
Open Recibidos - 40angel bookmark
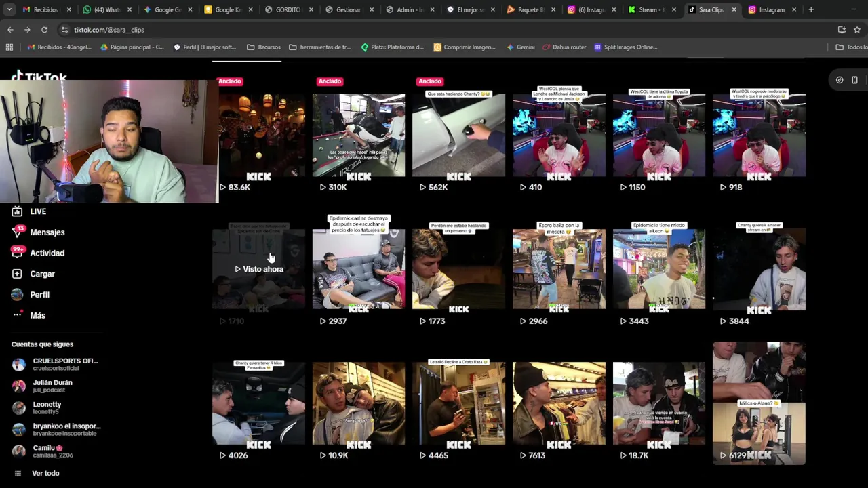(59, 47)
